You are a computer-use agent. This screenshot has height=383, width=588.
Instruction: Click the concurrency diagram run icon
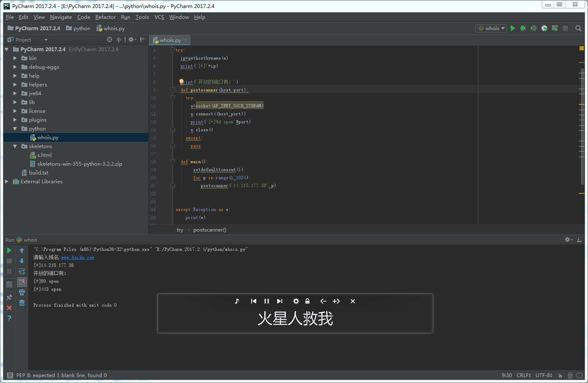coord(555,28)
